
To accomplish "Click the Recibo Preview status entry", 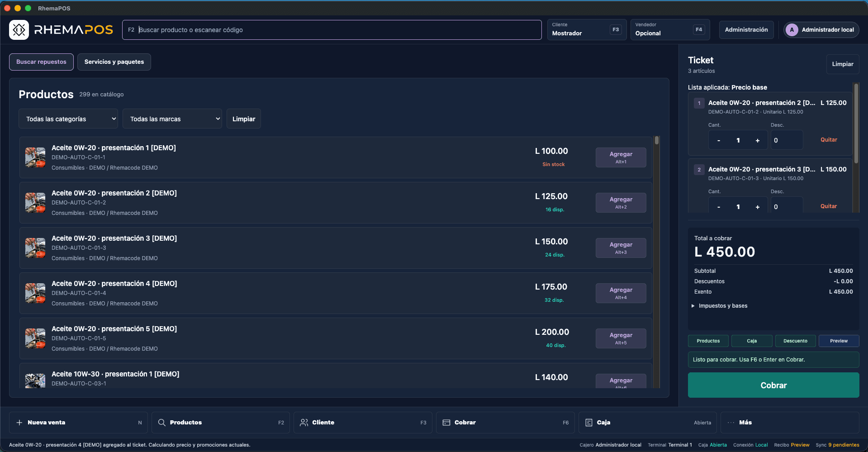I will click(792, 445).
